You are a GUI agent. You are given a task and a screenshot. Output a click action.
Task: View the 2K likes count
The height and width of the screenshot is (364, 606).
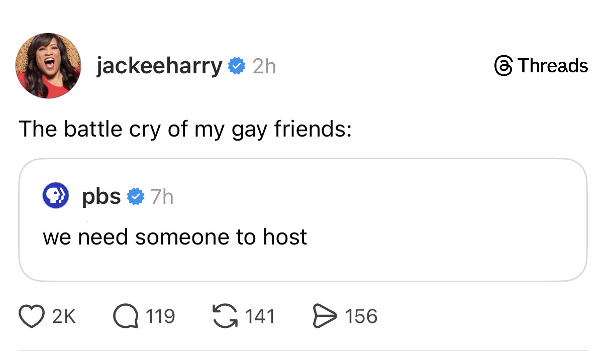pyautogui.click(x=64, y=317)
